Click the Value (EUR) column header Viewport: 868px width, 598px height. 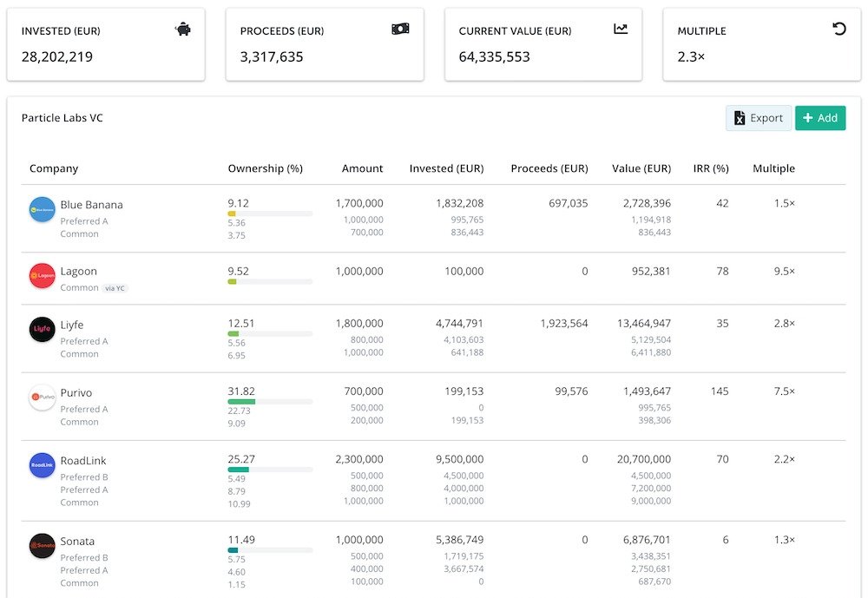point(641,168)
